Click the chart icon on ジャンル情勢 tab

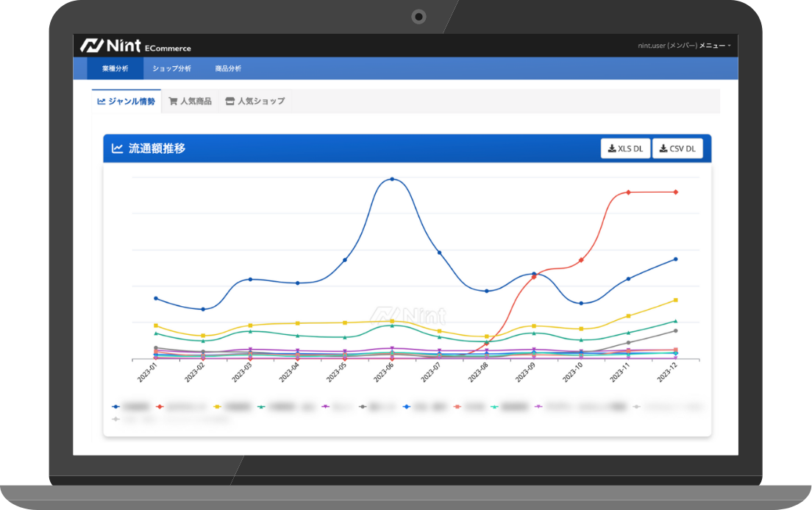point(101,102)
